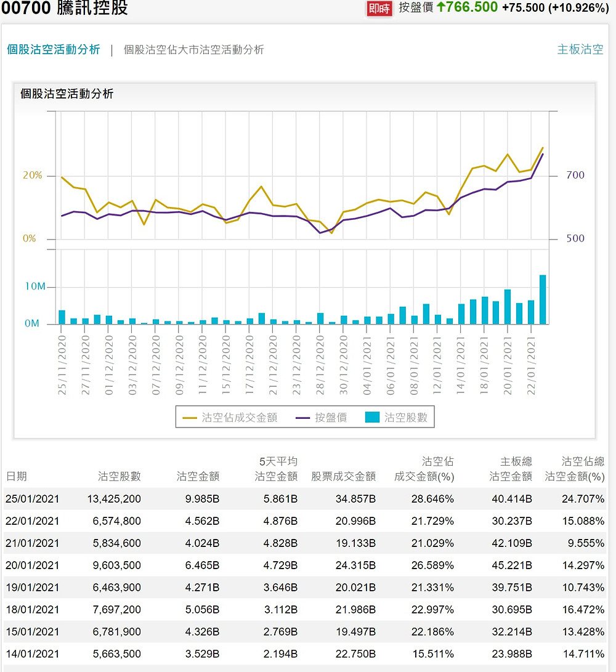This screenshot has height=672, width=616.
Task: Click the 15.511% short ratio value
Action: coord(433,654)
